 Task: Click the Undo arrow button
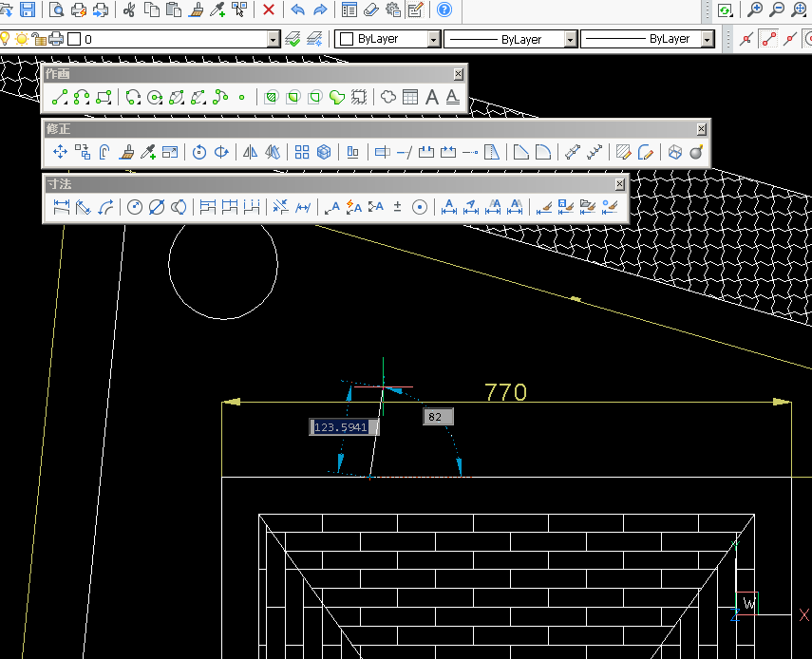[297, 10]
